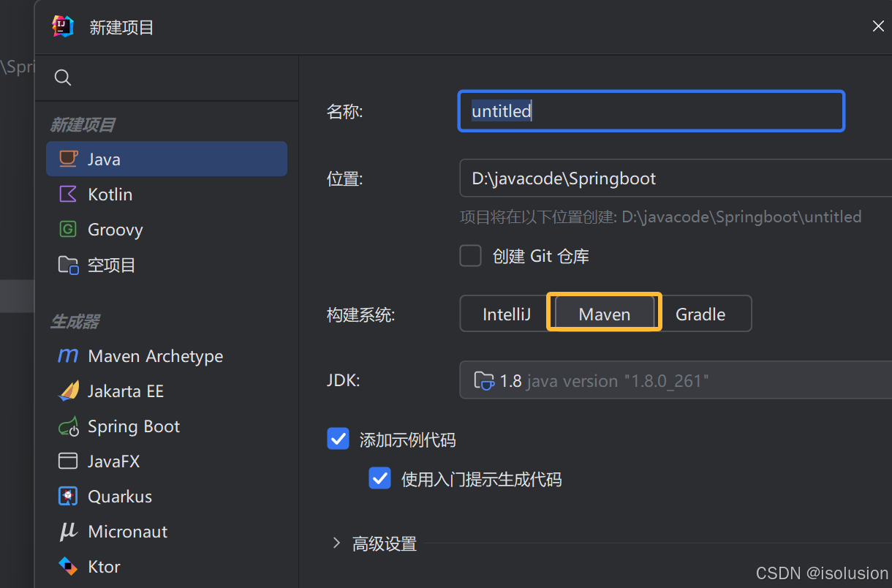Choose the Quarkus icon
892x588 pixels.
[x=68, y=496]
